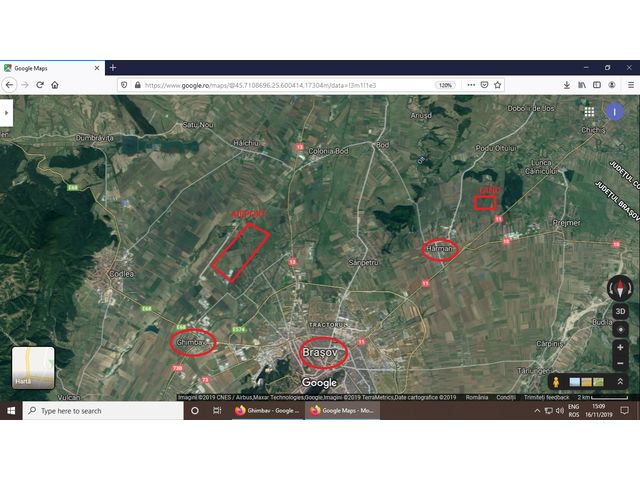Open Firefox library icon
The height and width of the screenshot is (480, 640).
pyautogui.click(x=582, y=85)
